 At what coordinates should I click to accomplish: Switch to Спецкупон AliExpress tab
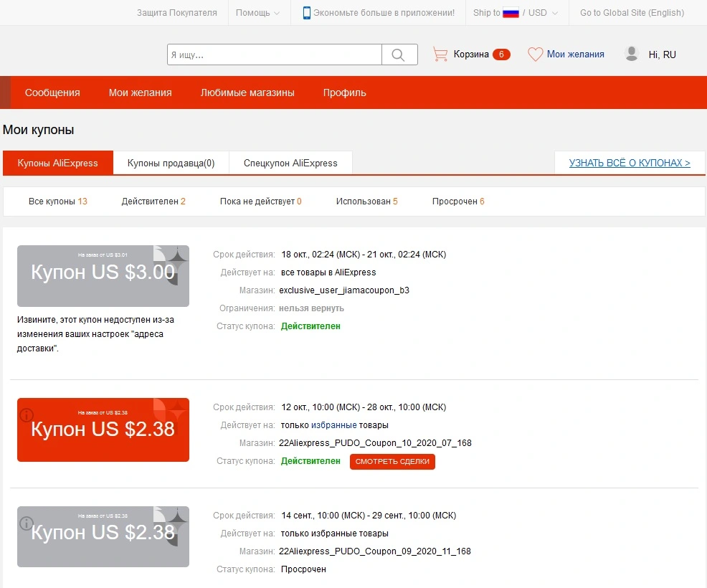pos(290,163)
